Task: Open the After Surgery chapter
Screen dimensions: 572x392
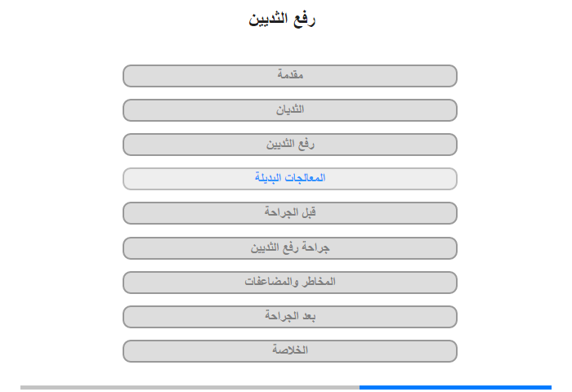Action: pyautogui.click(x=290, y=316)
